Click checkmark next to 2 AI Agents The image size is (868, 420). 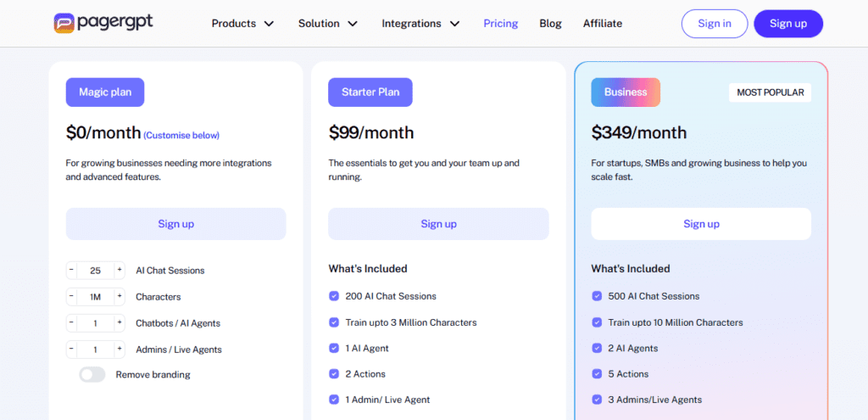597,348
